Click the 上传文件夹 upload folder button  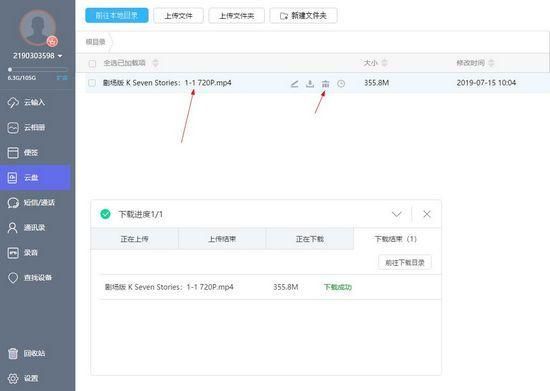[236, 16]
